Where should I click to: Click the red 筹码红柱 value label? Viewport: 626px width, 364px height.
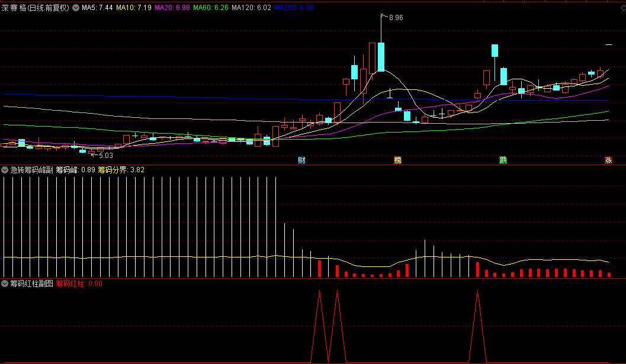(79, 284)
